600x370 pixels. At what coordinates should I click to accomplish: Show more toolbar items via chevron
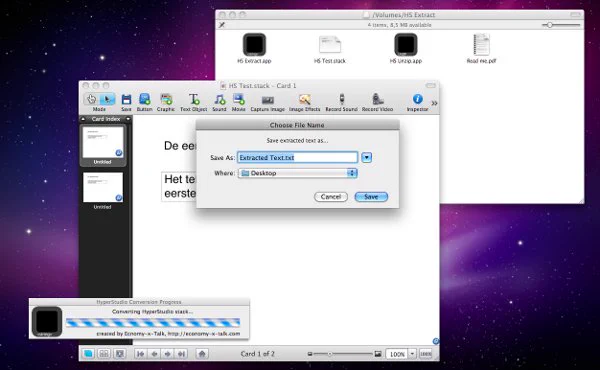pos(434,103)
